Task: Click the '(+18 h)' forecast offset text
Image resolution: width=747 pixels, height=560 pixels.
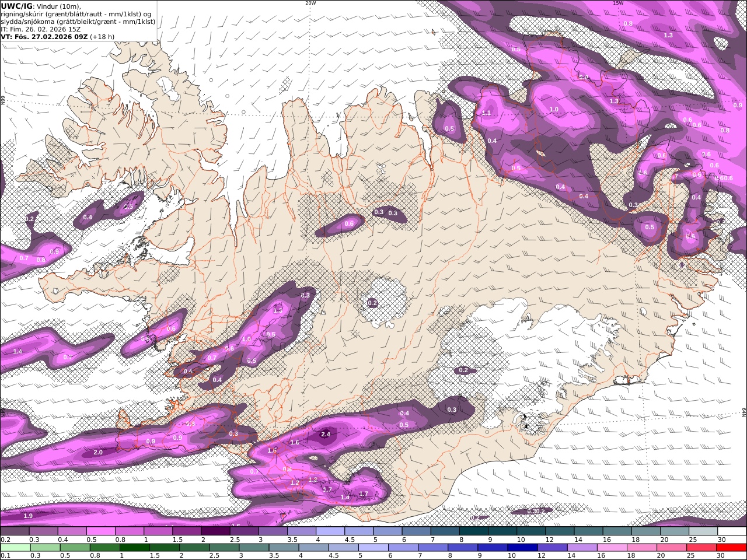Action: point(102,36)
